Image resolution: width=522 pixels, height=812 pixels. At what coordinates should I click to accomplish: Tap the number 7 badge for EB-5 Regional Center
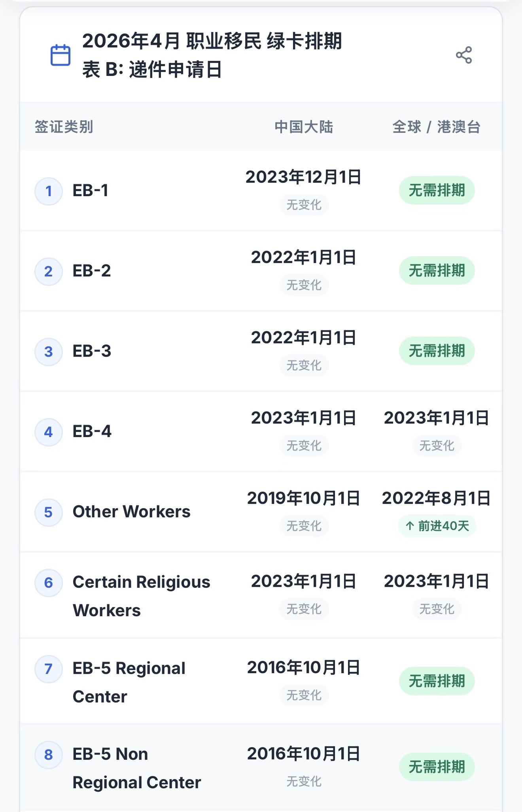point(49,669)
